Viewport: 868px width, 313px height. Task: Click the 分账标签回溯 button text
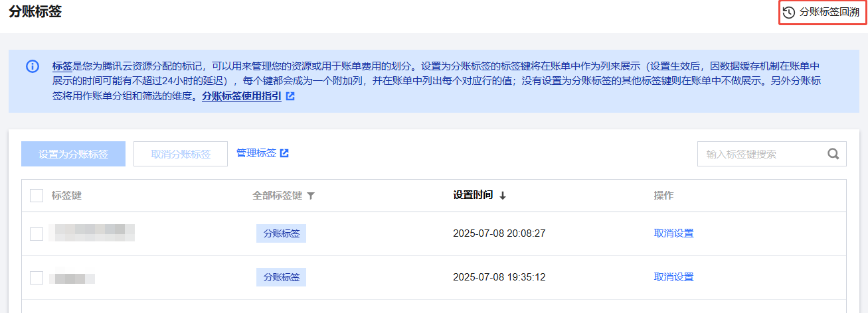(829, 13)
